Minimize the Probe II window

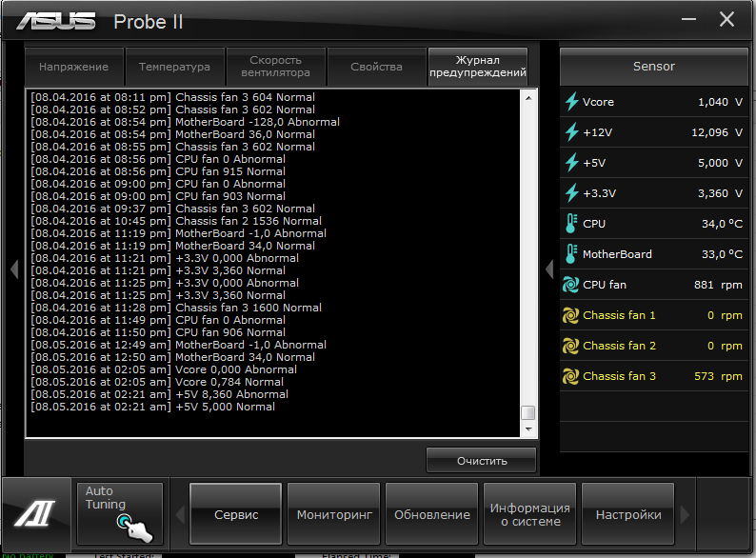click(688, 19)
